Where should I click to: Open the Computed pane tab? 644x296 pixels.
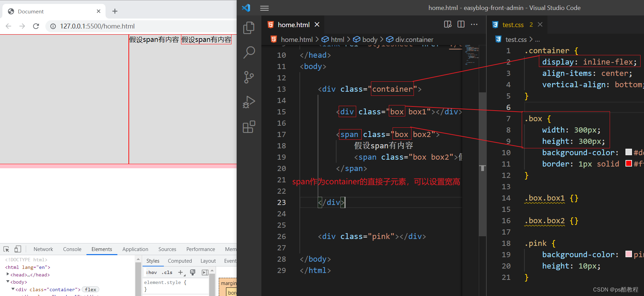pos(180,261)
